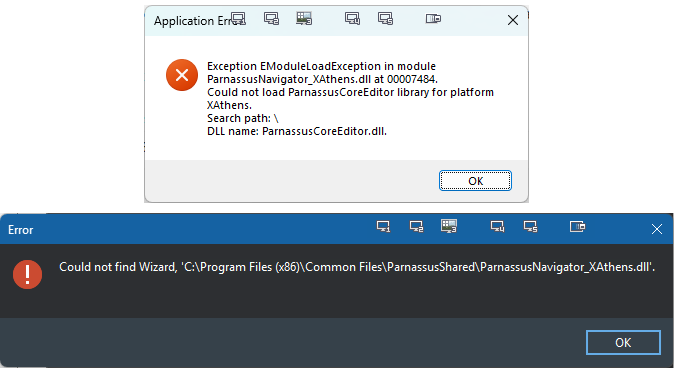
Task: Click monitor 4 icon in Application Error title bar
Action: point(352,19)
